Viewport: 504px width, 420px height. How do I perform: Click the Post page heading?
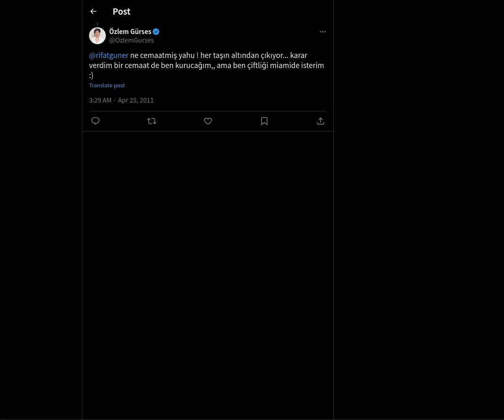tap(121, 11)
